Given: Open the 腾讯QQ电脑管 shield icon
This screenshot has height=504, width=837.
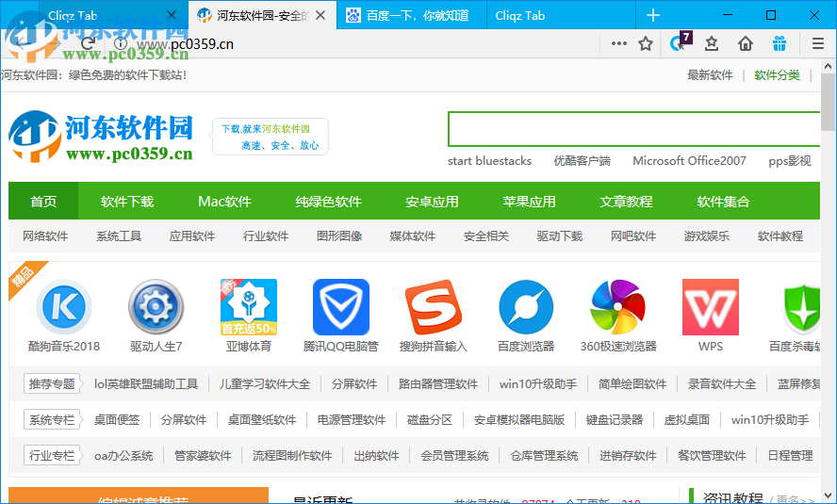Looking at the screenshot, I should pyautogui.click(x=341, y=307).
